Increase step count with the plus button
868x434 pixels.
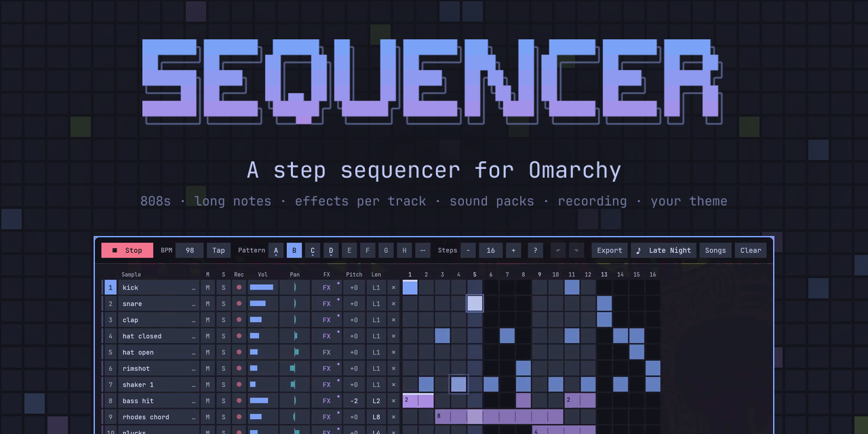pos(513,250)
